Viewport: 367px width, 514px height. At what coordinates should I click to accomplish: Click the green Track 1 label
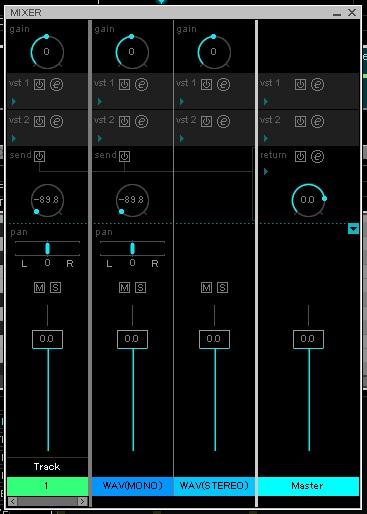pos(47,486)
